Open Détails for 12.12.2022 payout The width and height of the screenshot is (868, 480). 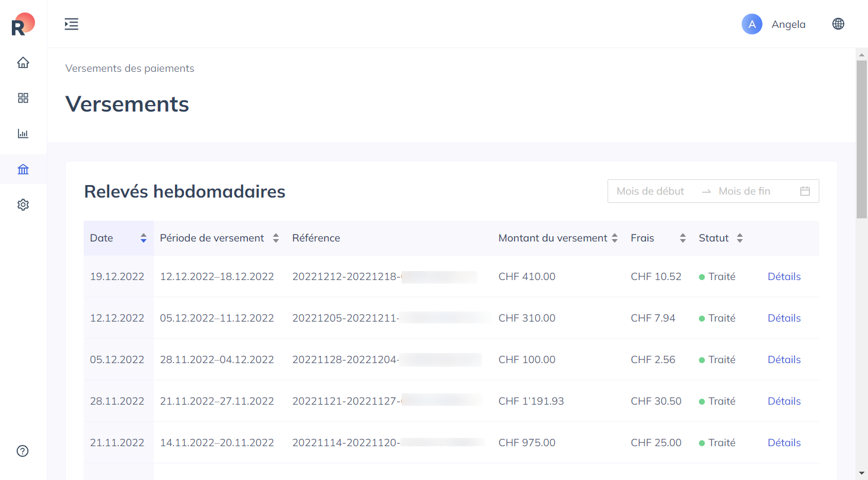(x=784, y=318)
